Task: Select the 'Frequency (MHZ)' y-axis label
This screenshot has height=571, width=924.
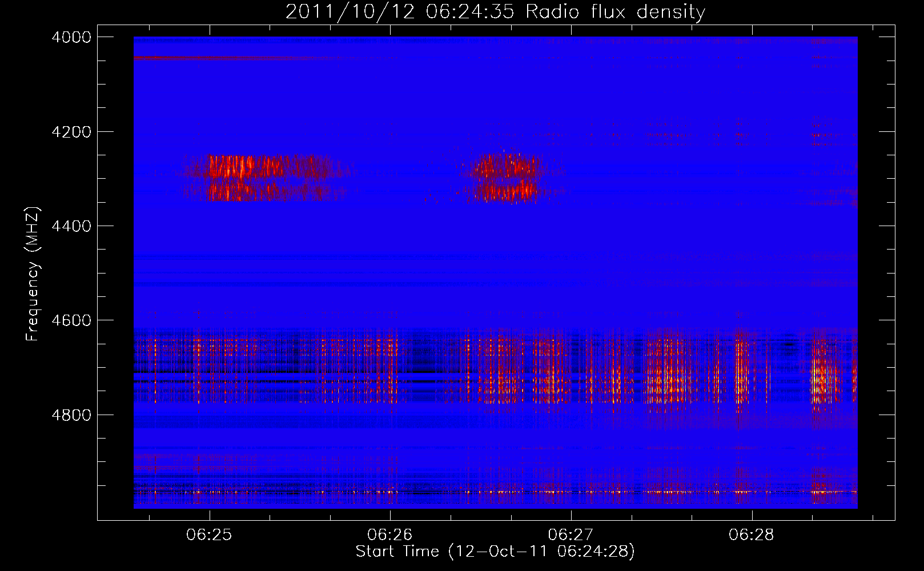Action: [x=33, y=274]
